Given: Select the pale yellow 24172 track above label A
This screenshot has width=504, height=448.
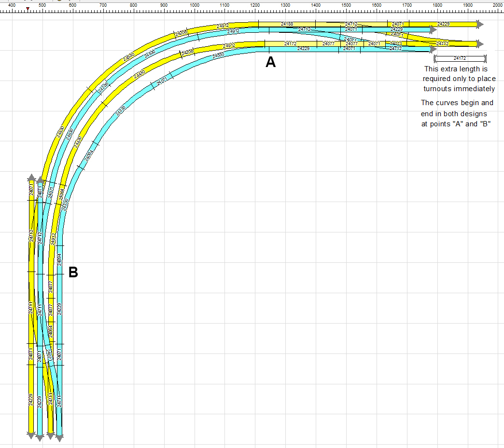Looking at the screenshot, I should pyautogui.click(x=290, y=44).
